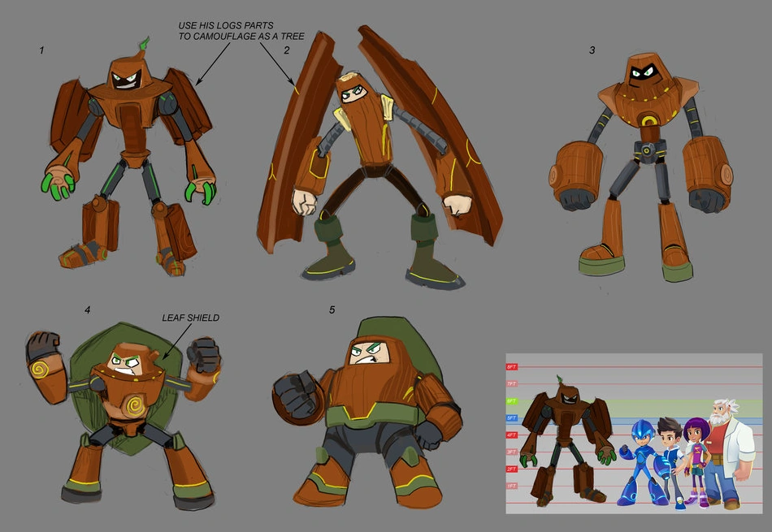This screenshot has height=532, width=772.
Task: Select wood robot design 1 with green claws
Action: (x=131, y=158)
